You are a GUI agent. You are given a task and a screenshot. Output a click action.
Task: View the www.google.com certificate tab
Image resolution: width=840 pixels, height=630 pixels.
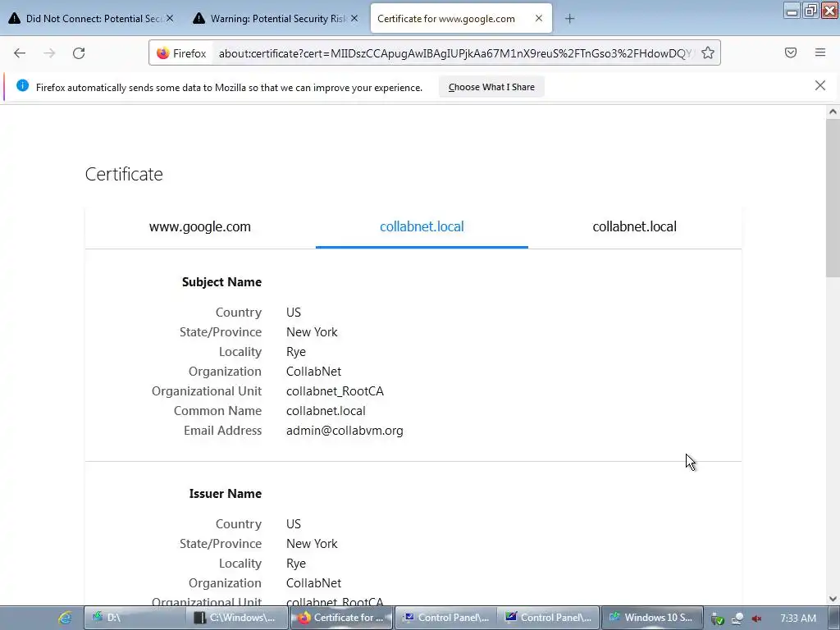coord(200,226)
